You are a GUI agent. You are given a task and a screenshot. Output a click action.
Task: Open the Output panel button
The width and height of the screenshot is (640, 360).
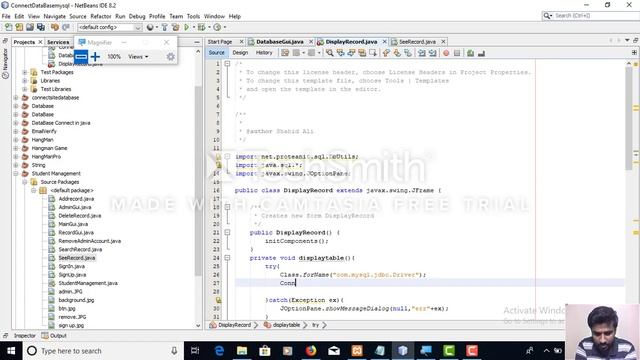point(54,336)
